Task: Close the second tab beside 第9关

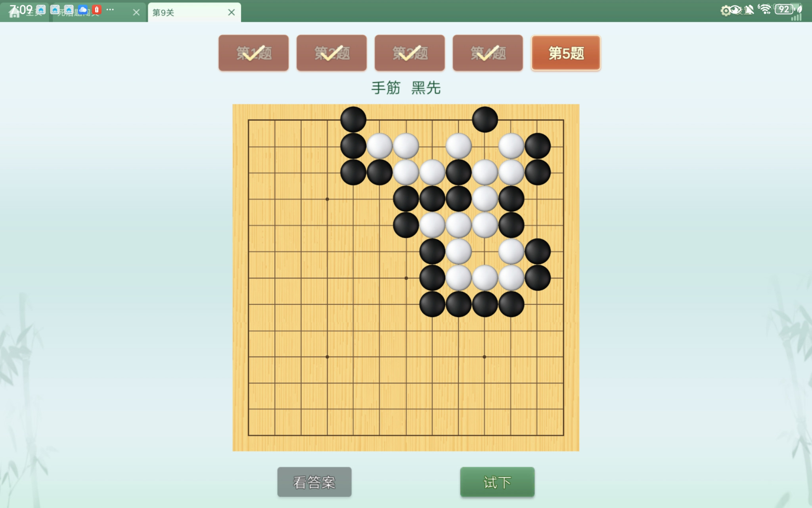Action: click(x=136, y=12)
